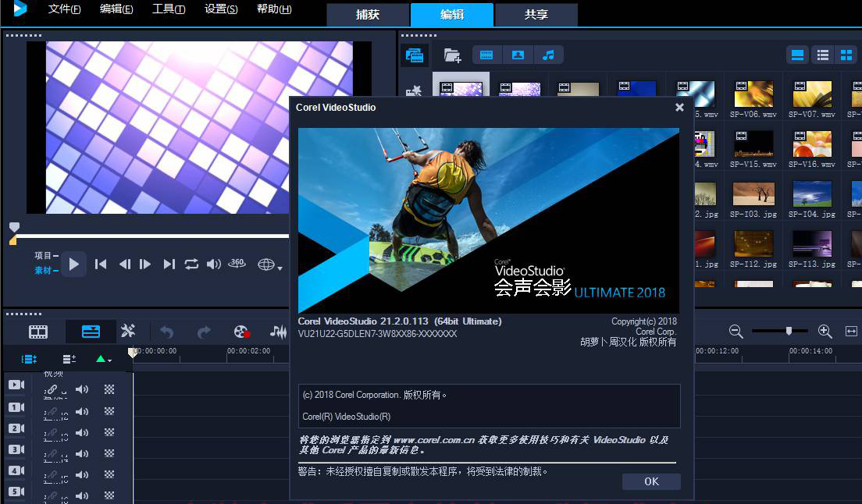Open the instant project library icon
Viewport: 862px width, 504px height.
point(413,91)
